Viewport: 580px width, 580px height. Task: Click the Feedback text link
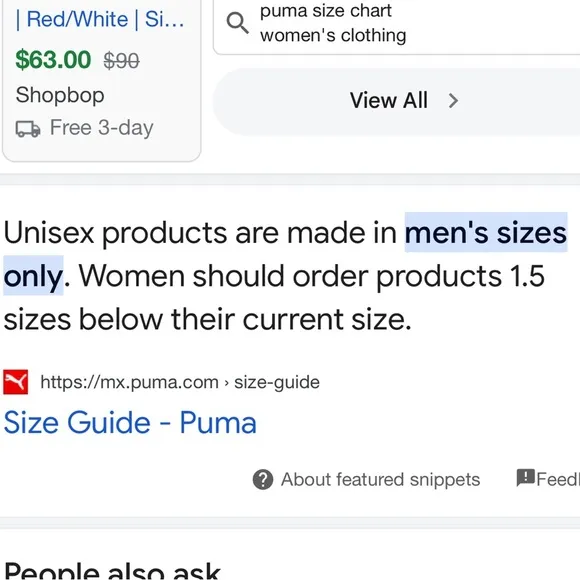[x=558, y=479]
